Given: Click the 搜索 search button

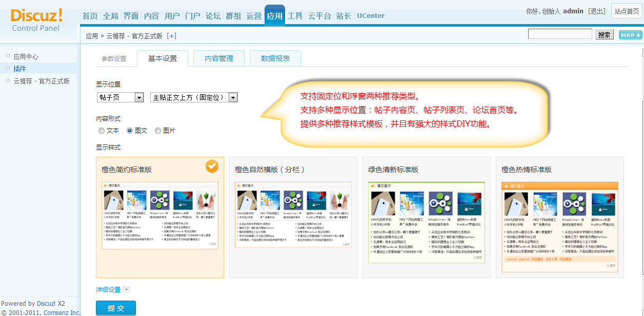Looking at the screenshot, I should (605, 35).
